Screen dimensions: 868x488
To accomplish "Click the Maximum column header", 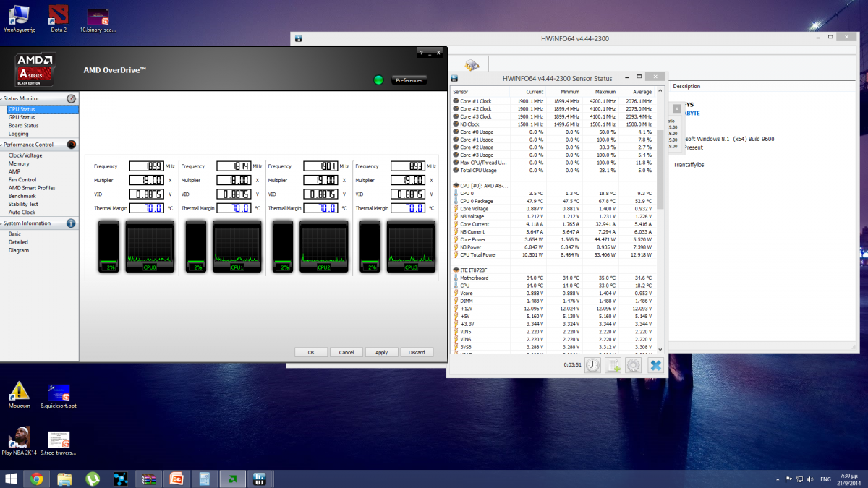I will (600, 92).
